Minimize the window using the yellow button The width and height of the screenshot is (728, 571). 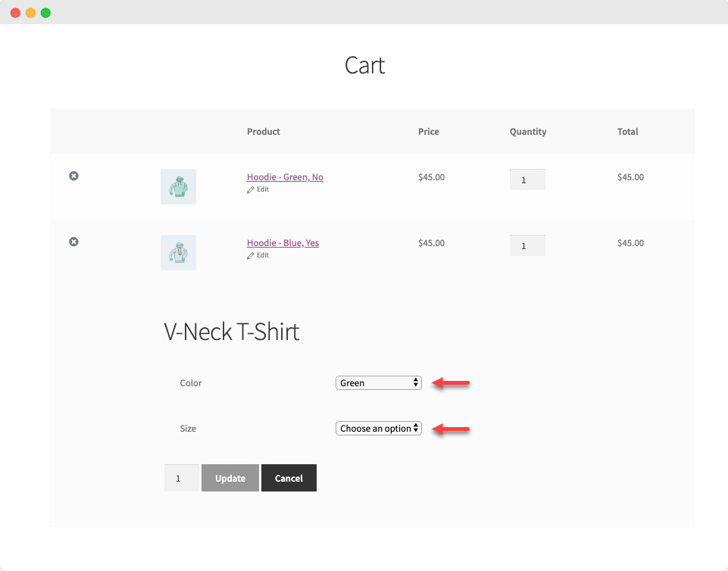tap(30, 13)
